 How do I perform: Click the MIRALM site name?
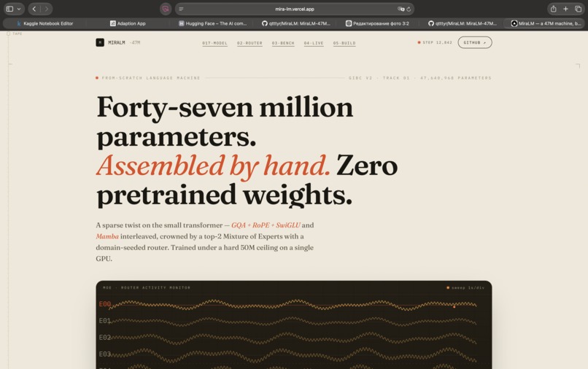[x=117, y=43]
